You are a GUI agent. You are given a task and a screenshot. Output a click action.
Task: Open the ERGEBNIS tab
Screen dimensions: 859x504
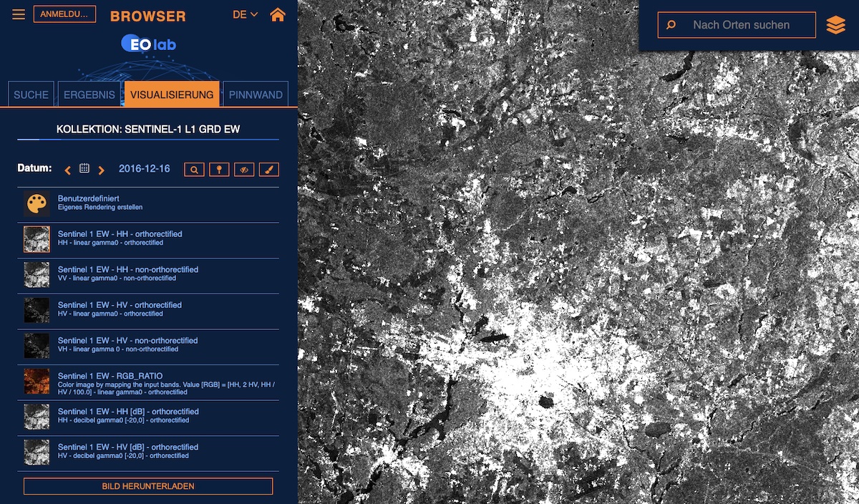point(89,94)
